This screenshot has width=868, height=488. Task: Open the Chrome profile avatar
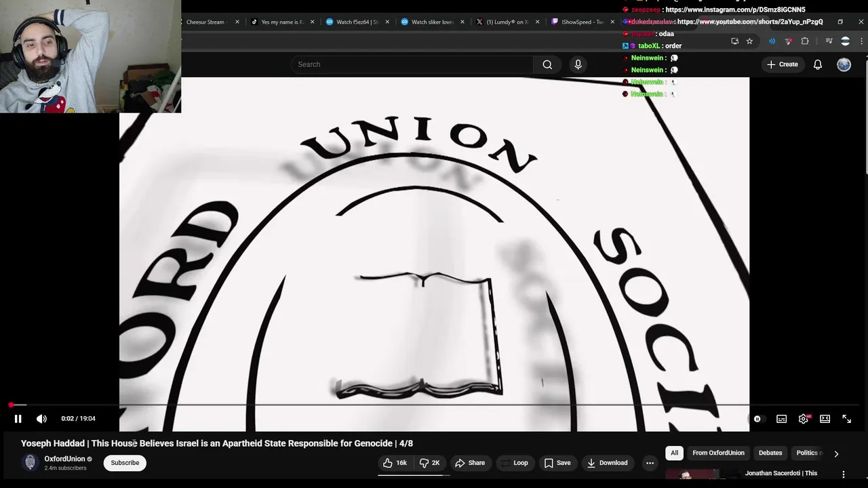[x=845, y=41]
